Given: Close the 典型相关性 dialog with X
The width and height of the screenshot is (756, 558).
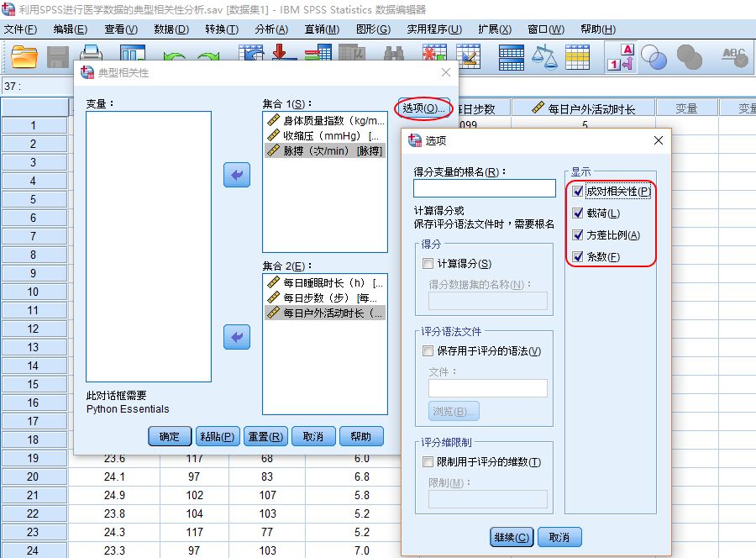Looking at the screenshot, I should 446,72.
